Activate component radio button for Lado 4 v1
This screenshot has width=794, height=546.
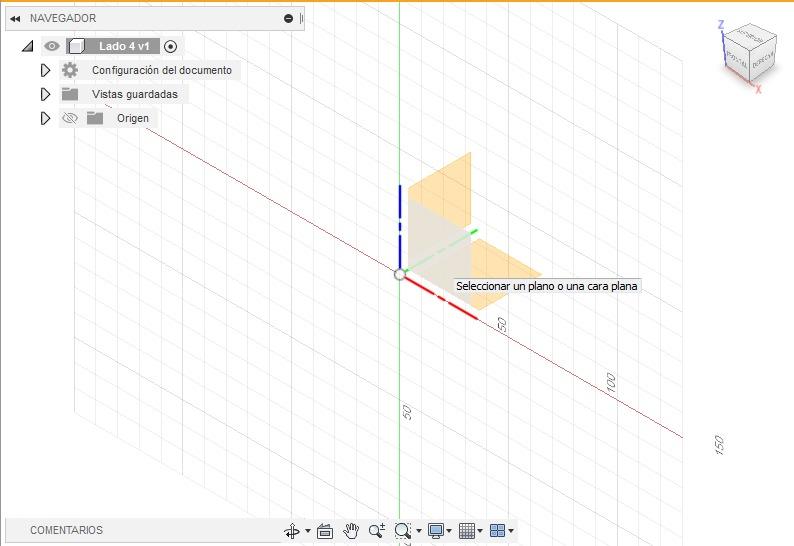[x=171, y=47]
